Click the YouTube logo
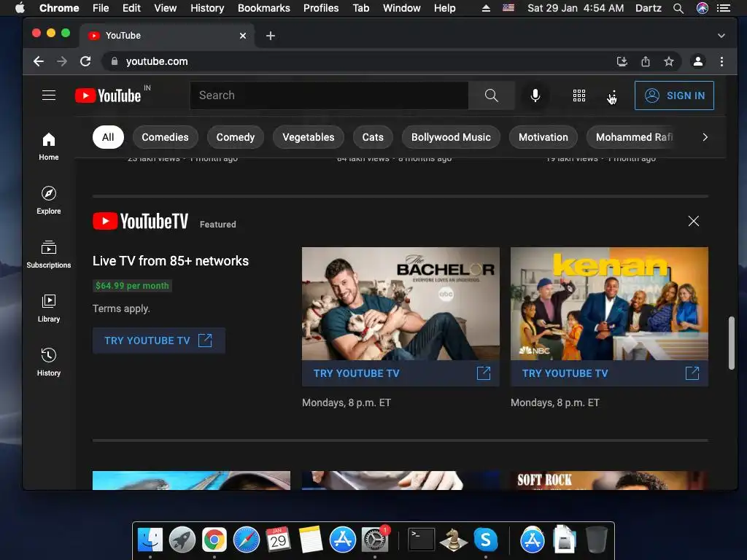This screenshot has height=560, width=747. (x=108, y=96)
